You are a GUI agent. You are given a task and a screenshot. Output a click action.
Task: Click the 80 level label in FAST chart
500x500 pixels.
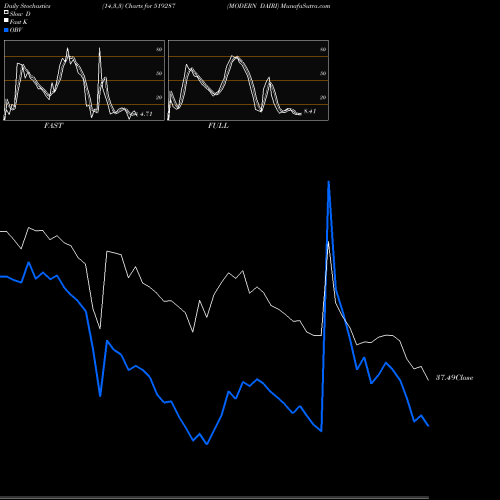159,50
